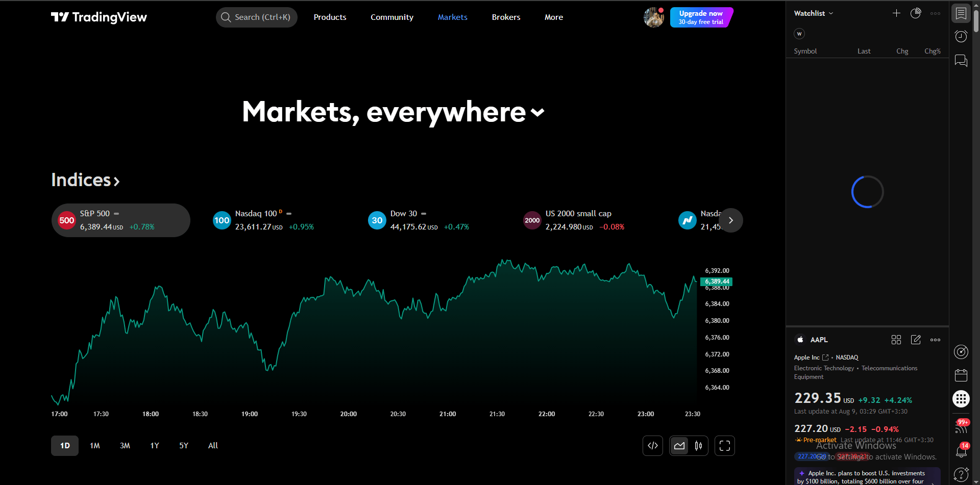Sort watchlist by Last column

[864, 51]
